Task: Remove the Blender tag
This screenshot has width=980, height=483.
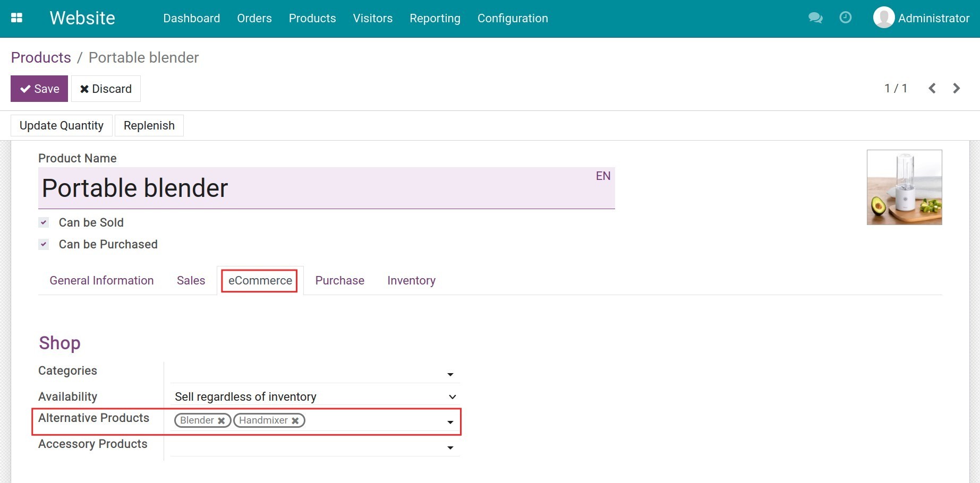Action: pyautogui.click(x=221, y=421)
